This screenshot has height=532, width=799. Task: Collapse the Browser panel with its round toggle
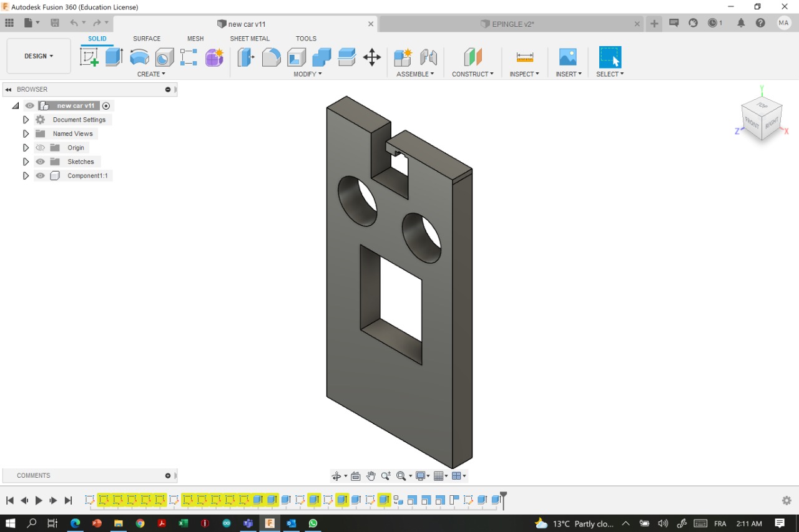168,89
